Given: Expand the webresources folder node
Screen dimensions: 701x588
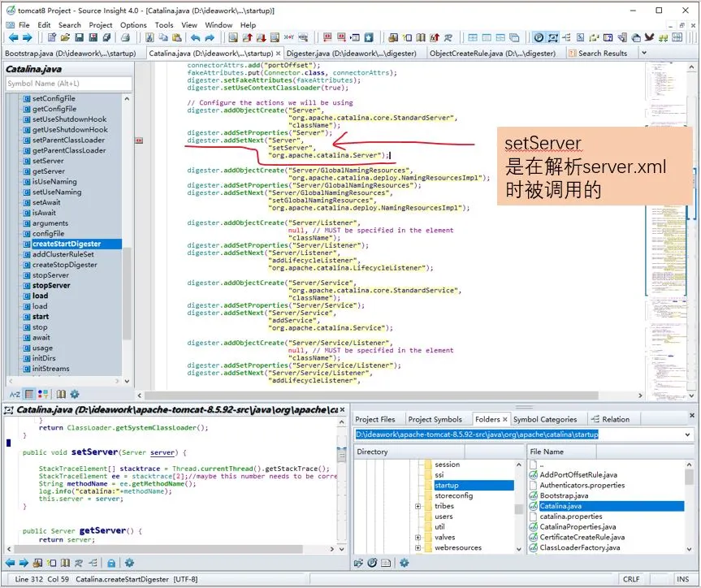Looking at the screenshot, I should pyautogui.click(x=418, y=547).
